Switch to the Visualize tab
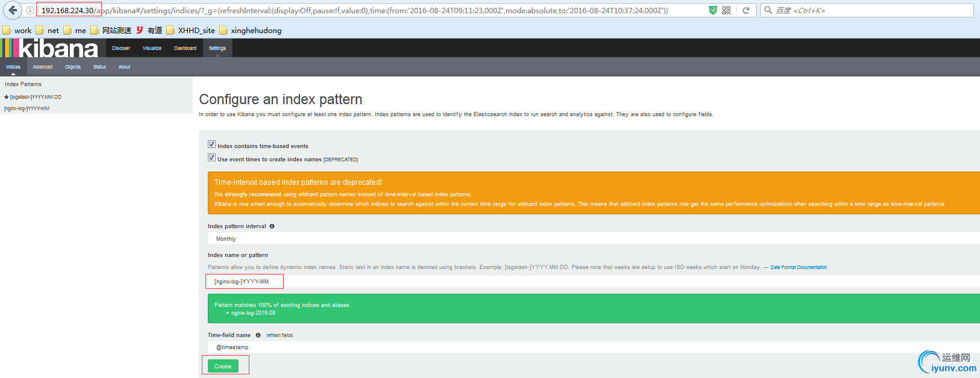 click(x=152, y=48)
